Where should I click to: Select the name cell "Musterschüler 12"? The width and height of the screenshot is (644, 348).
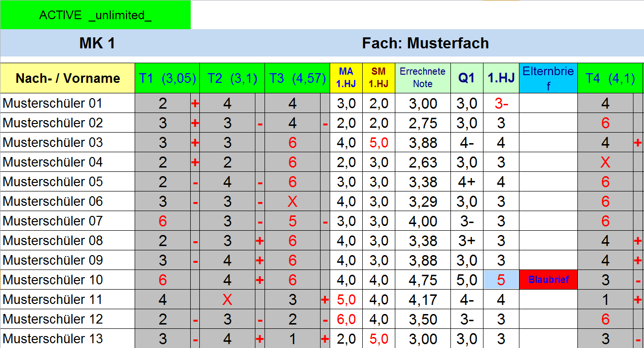click(x=68, y=319)
